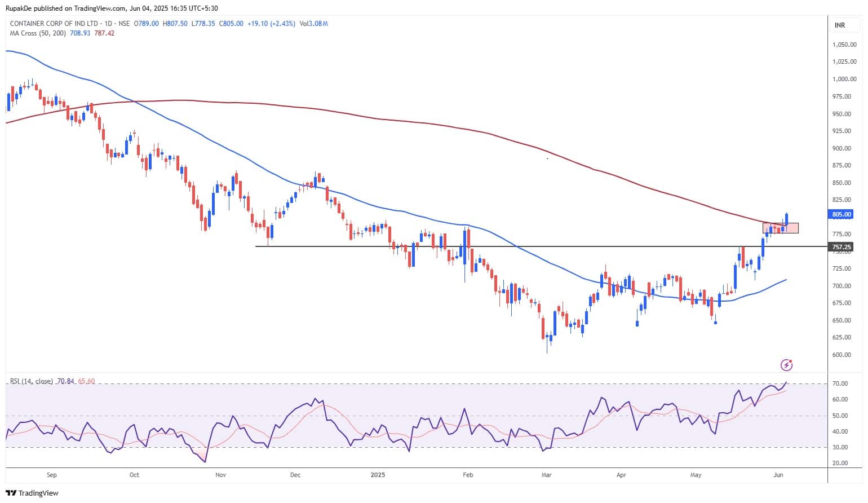
Task: Click the 2025 label on time axis
Action: coord(378,475)
